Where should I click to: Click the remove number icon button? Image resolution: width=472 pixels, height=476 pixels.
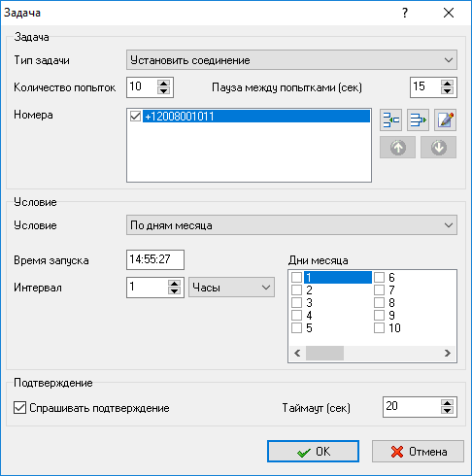coord(418,120)
